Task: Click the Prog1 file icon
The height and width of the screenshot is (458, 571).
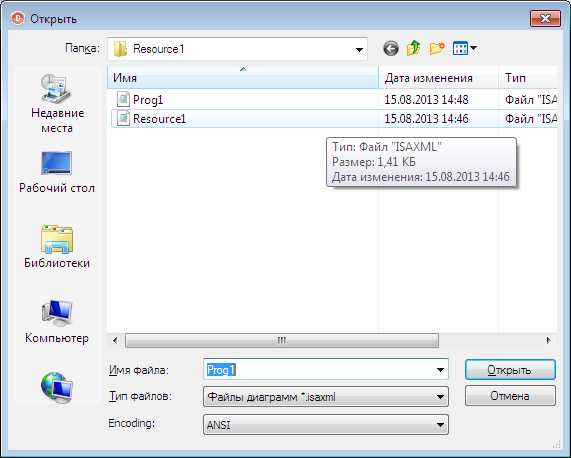Action: (x=123, y=99)
